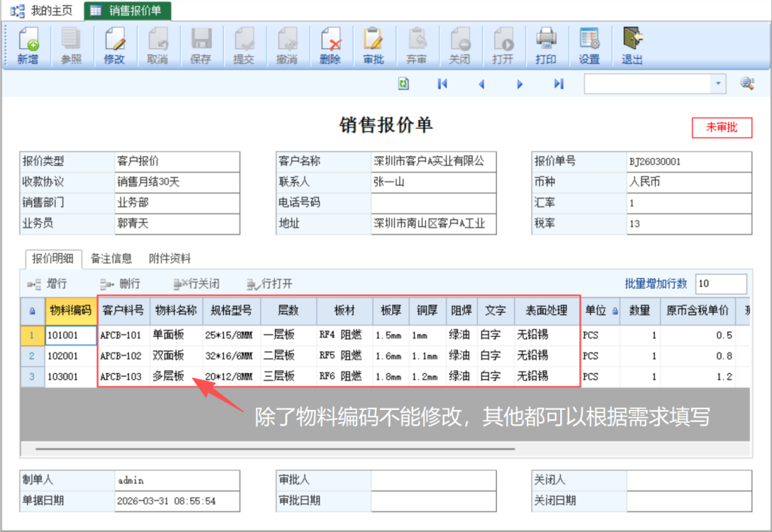The height and width of the screenshot is (532, 772).
Task: Jump to first record with navigation arrow
Action: pyautogui.click(x=443, y=84)
